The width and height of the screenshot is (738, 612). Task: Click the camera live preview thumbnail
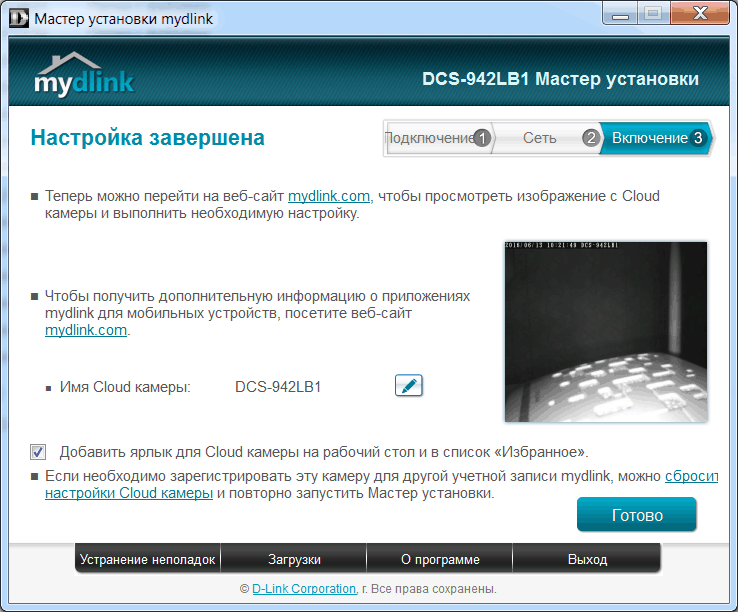tap(606, 332)
